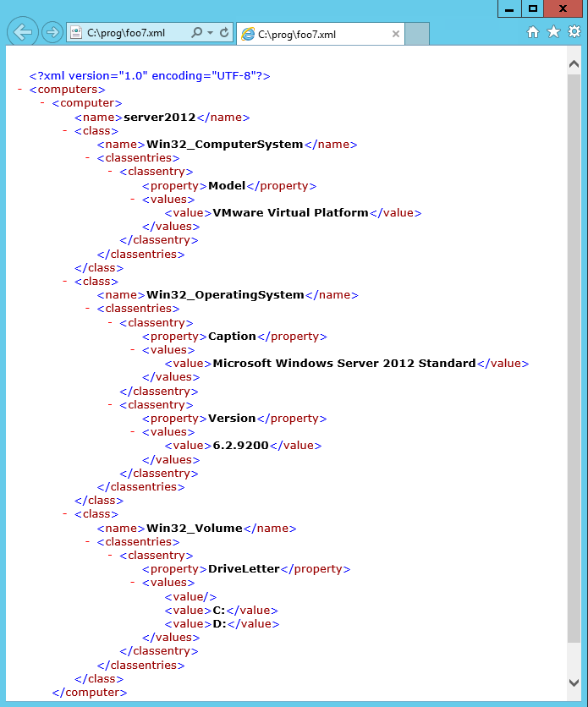The width and height of the screenshot is (588, 707).
Task: Click the scrollbar up arrow
Action: coord(574,63)
